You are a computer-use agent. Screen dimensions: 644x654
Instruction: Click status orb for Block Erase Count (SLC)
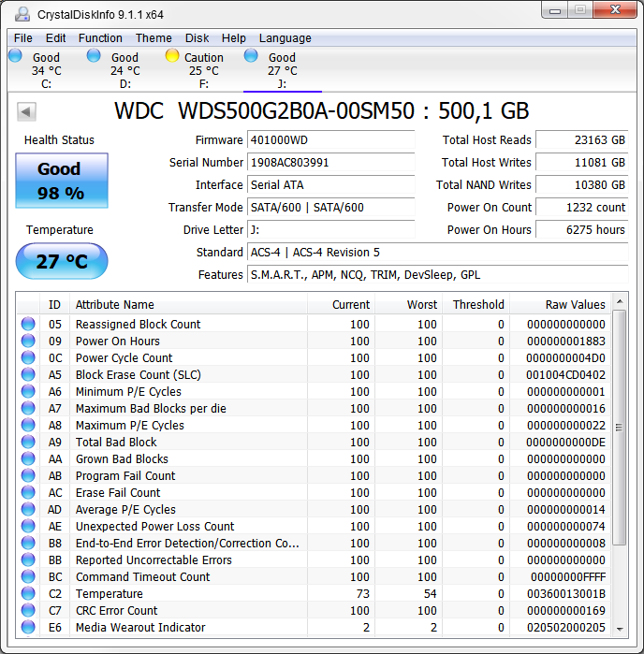pos(28,374)
